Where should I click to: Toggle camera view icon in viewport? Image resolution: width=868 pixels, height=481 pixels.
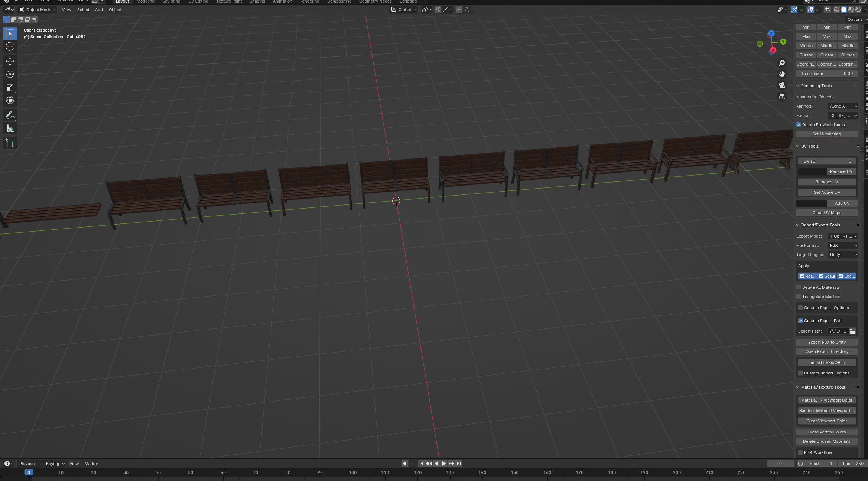click(782, 85)
